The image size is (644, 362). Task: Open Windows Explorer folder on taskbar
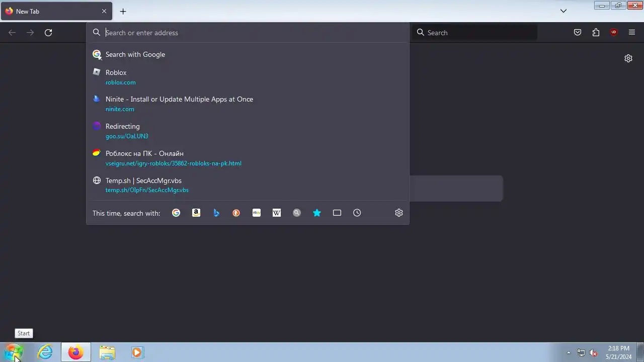pyautogui.click(x=107, y=352)
